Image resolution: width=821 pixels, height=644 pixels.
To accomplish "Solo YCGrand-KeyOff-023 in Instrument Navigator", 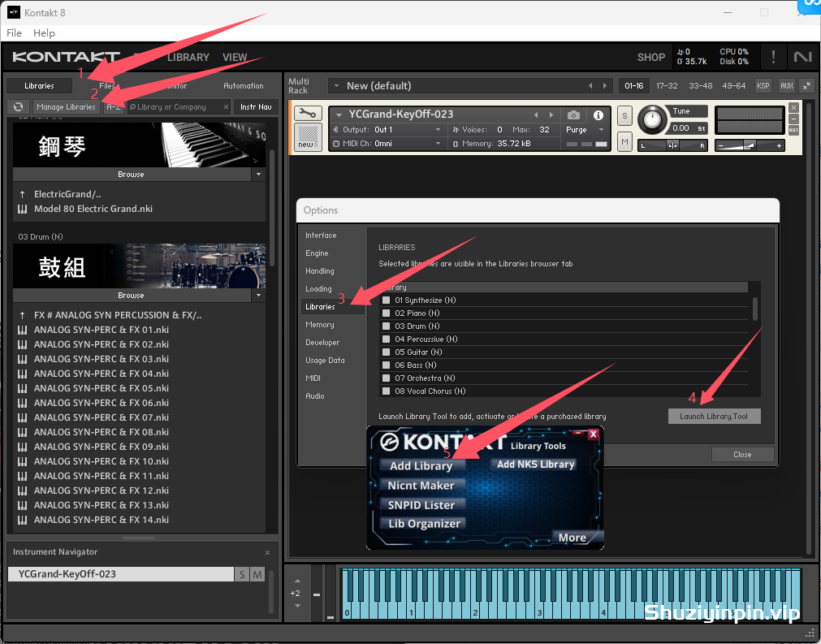I will point(242,574).
